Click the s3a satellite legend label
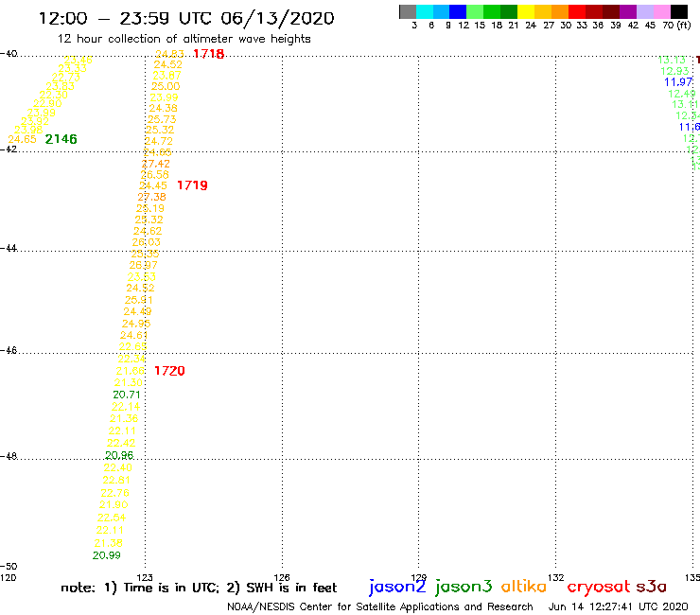 click(x=652, y=587)
